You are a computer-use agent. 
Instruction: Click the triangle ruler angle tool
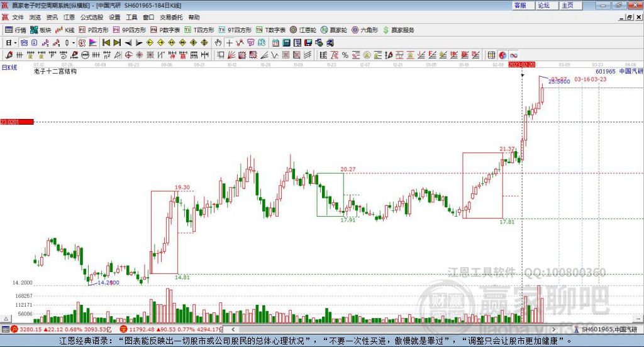click(x=118, y=55)
